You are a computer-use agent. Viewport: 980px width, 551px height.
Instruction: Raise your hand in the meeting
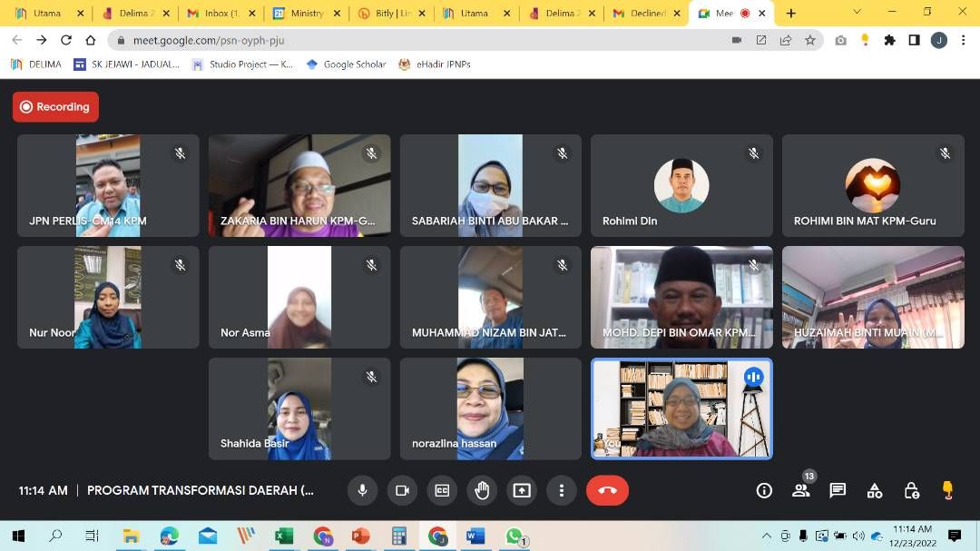click(x=482, y=490)
